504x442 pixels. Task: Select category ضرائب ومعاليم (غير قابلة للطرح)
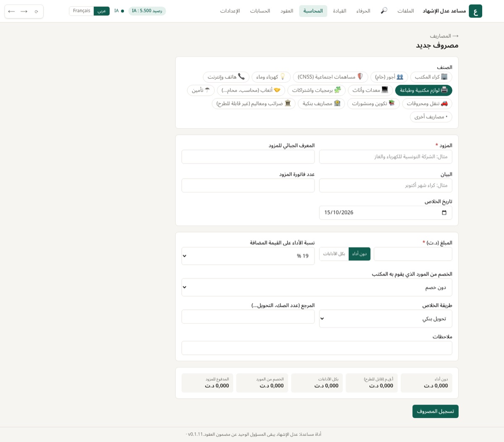(254, 104)
